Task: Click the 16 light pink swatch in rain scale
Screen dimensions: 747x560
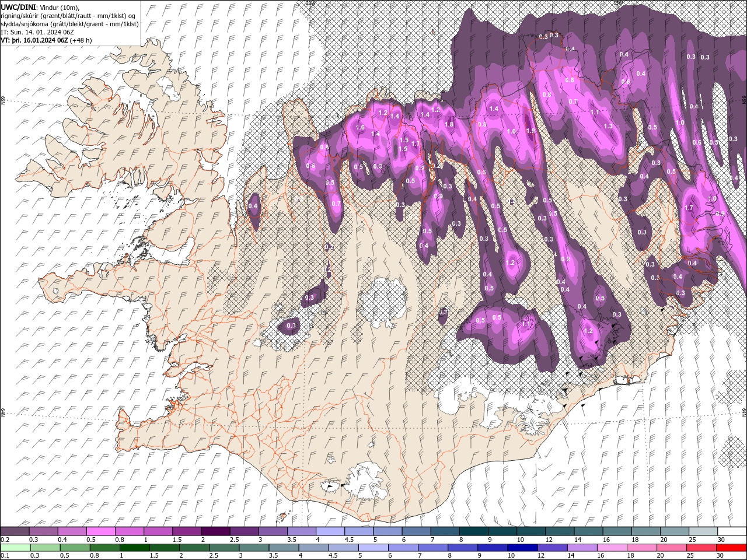Action: [613, 547]
